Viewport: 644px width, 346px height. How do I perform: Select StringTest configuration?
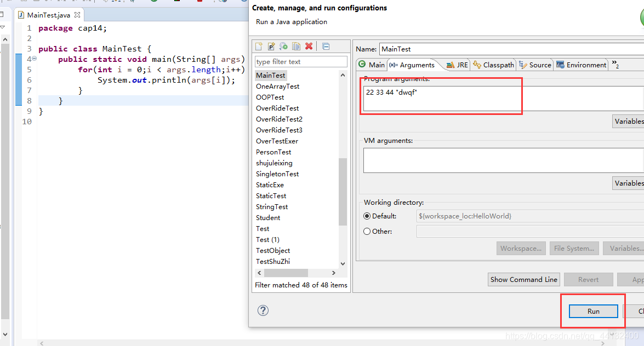pyautogui.click(x=272, y=207)
